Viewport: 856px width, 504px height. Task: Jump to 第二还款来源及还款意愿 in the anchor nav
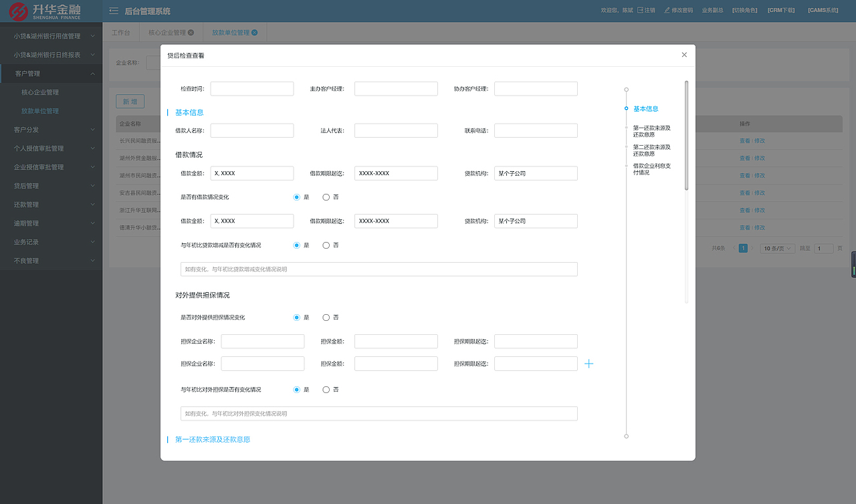click(x=652, y=150)
